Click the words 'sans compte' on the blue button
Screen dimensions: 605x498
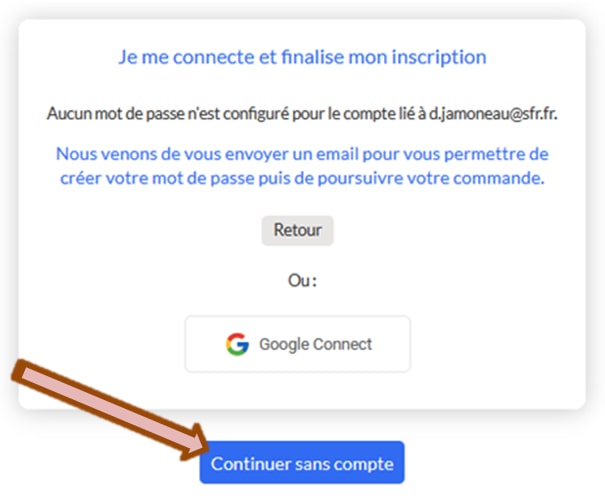[344, 463]
